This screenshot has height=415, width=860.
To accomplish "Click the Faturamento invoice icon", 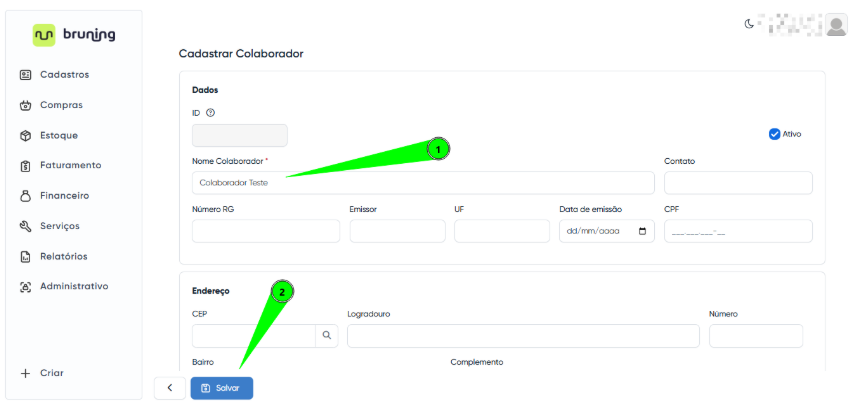I will pyautogui.click(x=26, y=166).
